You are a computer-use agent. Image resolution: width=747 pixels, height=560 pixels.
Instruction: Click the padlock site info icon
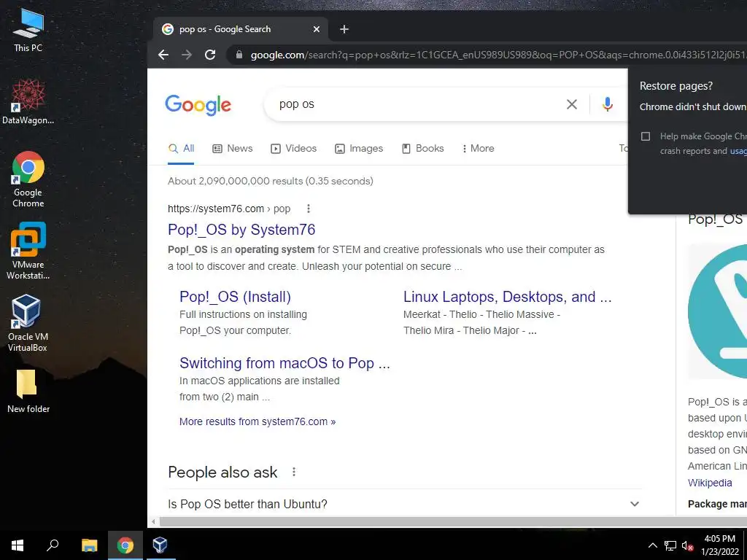point(239,55)
